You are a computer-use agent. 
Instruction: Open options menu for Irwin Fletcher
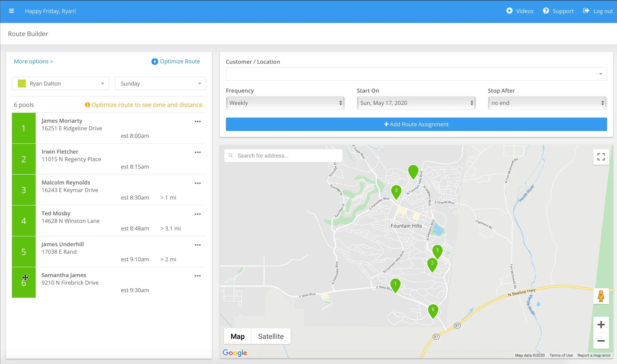(198, 152)
